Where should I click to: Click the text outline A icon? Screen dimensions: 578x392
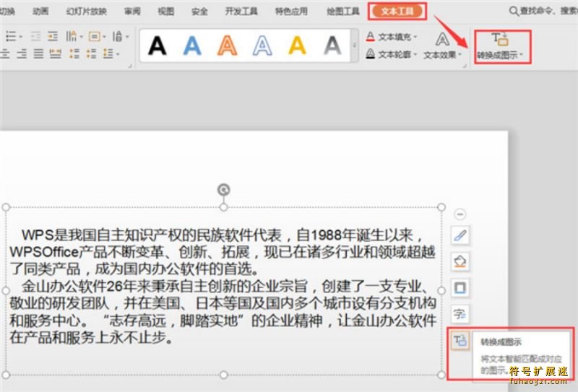[371, 54]
